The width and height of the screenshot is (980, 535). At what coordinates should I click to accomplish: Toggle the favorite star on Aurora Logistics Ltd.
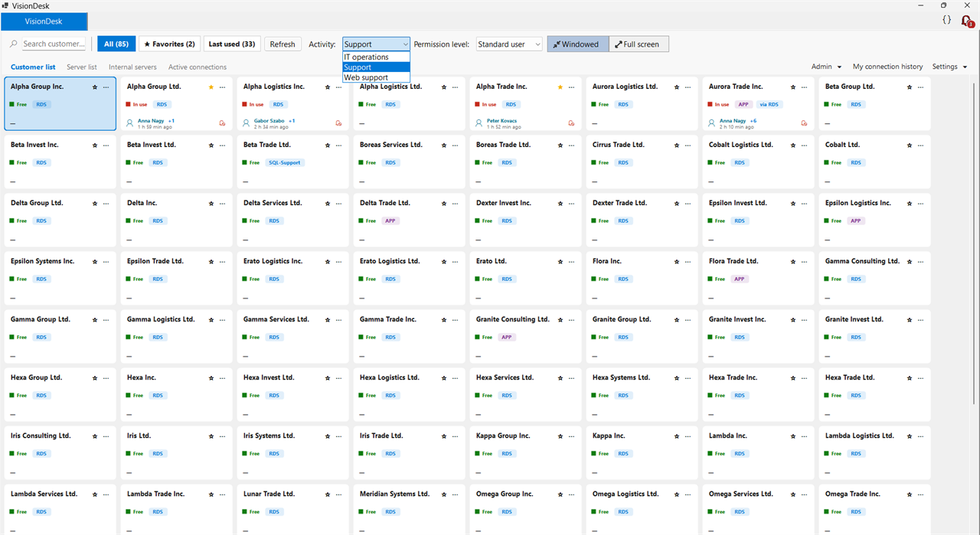click(x=677, y=87)
